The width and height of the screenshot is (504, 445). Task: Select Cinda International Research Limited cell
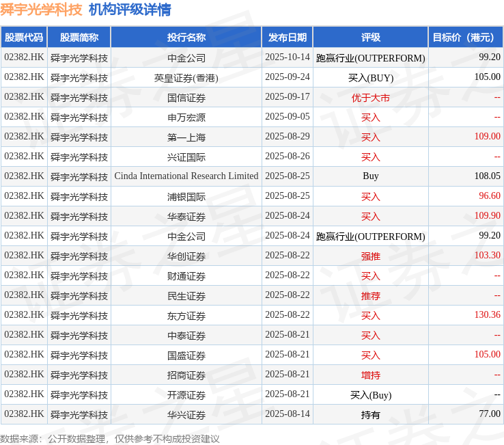point(186,176)
